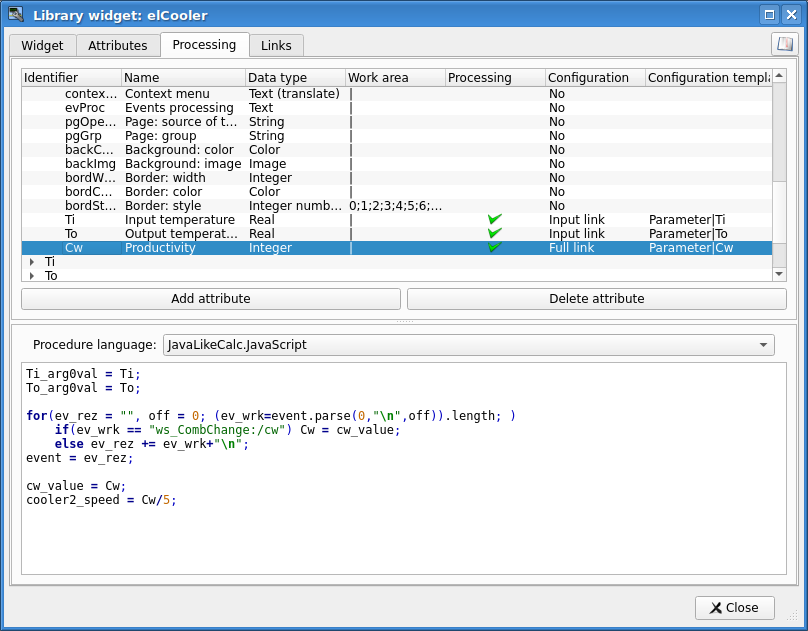Click the X icon on Close button
The image size is (808, 631).
point(715,607)
